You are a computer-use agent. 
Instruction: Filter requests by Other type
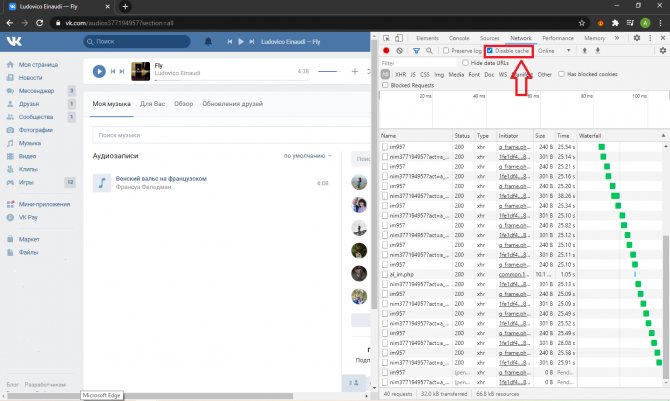tap(544, 74)
